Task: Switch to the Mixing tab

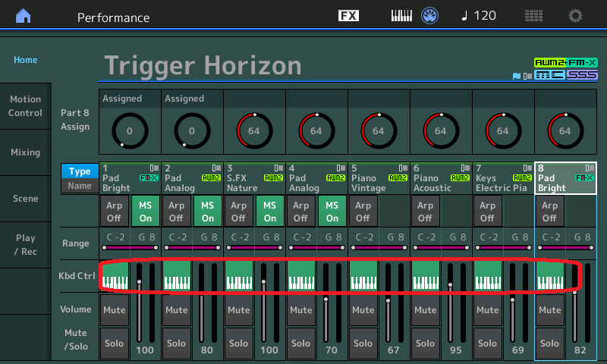Action: pyautogui.click(x=25, y=152)
